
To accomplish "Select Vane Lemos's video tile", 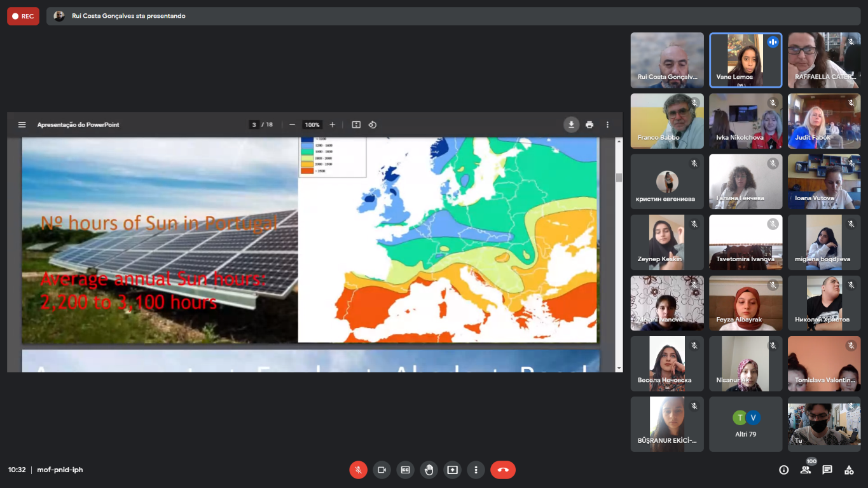I will (x=745, y=60).
